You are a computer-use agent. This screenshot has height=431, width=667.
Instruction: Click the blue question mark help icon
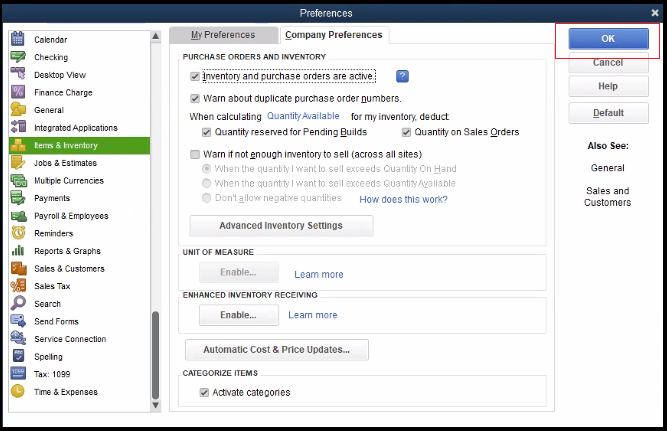402,76
